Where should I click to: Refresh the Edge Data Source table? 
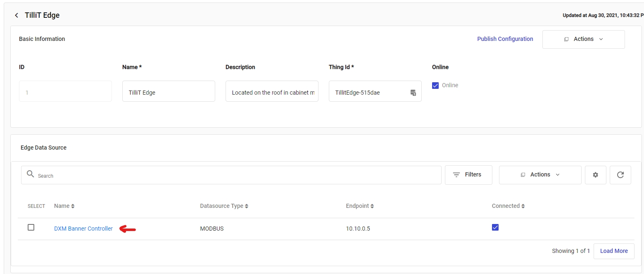tap(620, 175)
